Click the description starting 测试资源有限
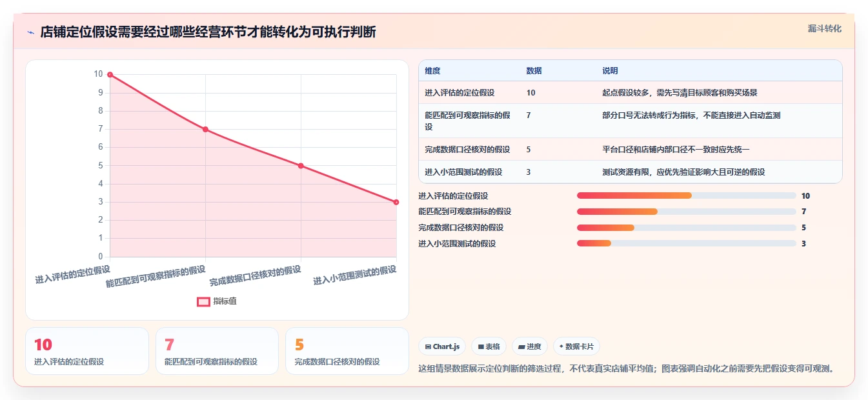 click(683, 172)
